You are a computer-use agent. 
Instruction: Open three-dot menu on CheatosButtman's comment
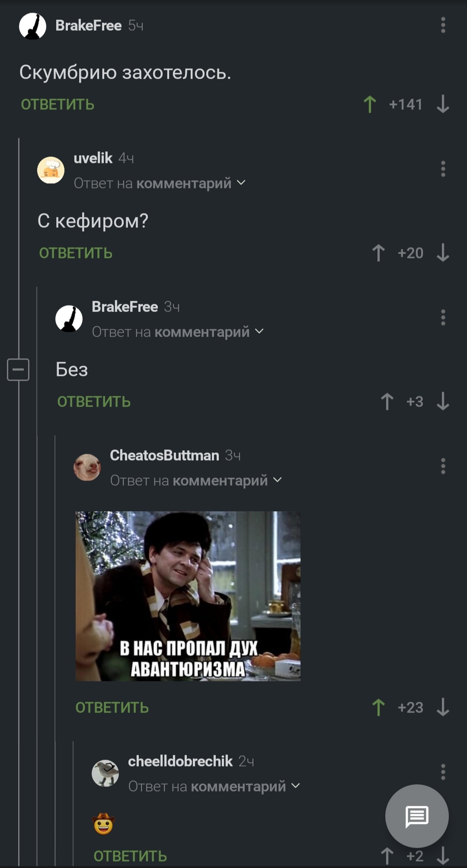click(x=443, y=466)
